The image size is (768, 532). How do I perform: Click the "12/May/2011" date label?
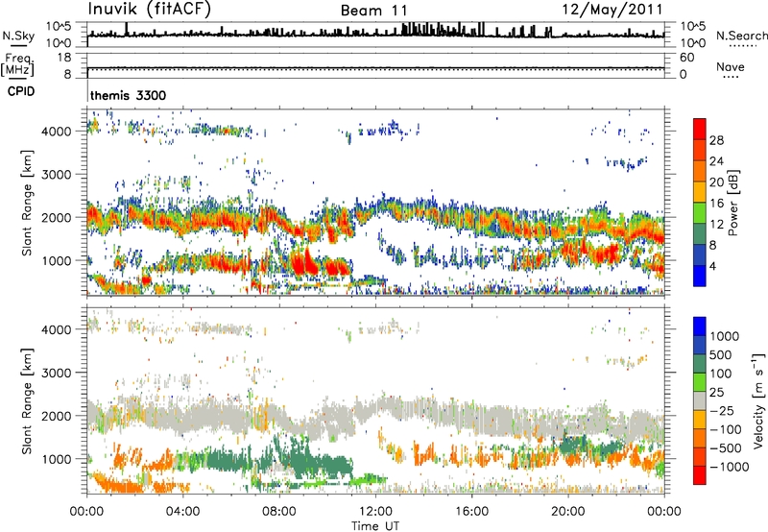(x=612, y=10)
